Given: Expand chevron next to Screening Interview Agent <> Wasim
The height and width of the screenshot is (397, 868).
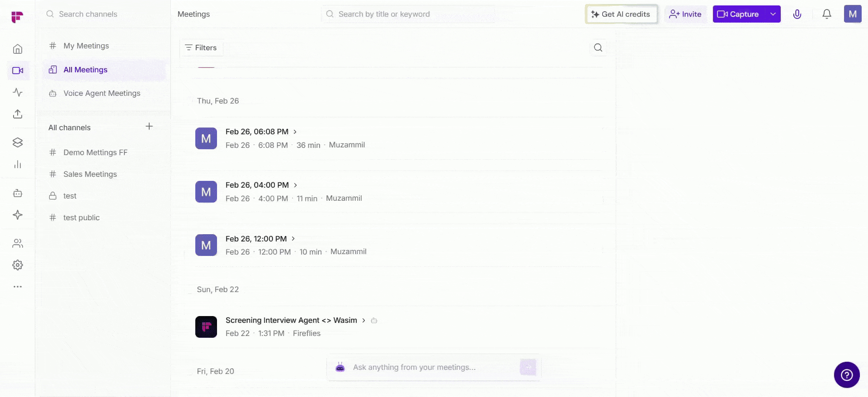Looking at the screenshot, I should (363, 320).
